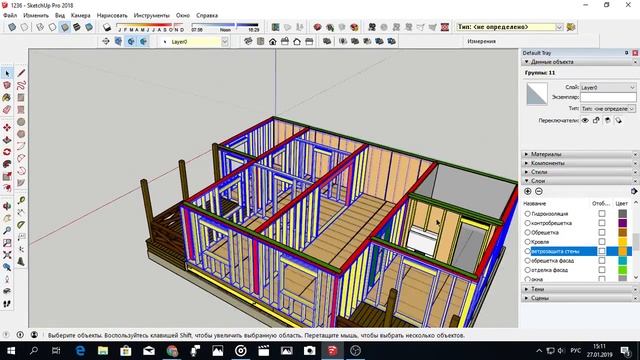The height and width of the screenshot is (360, 640).
Task: Open the Вид menu
Action: point(60,15)
